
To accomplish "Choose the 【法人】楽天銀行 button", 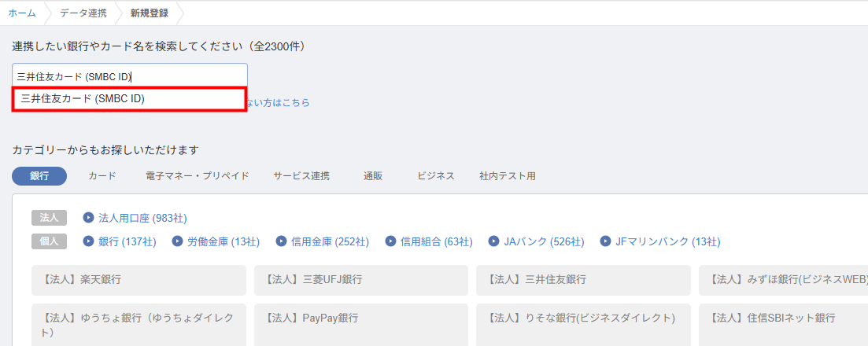I will 139,280.
